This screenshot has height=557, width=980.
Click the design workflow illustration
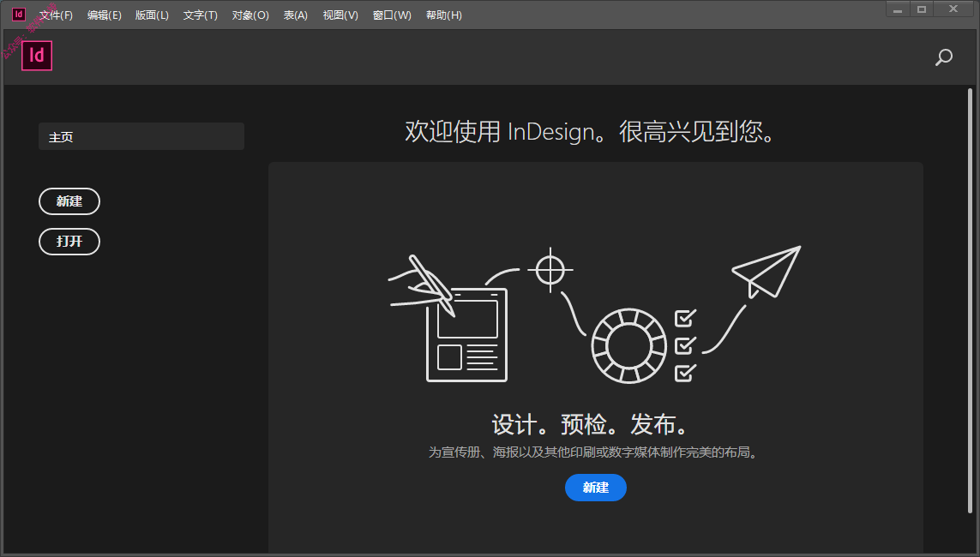[x=594, y=314]
